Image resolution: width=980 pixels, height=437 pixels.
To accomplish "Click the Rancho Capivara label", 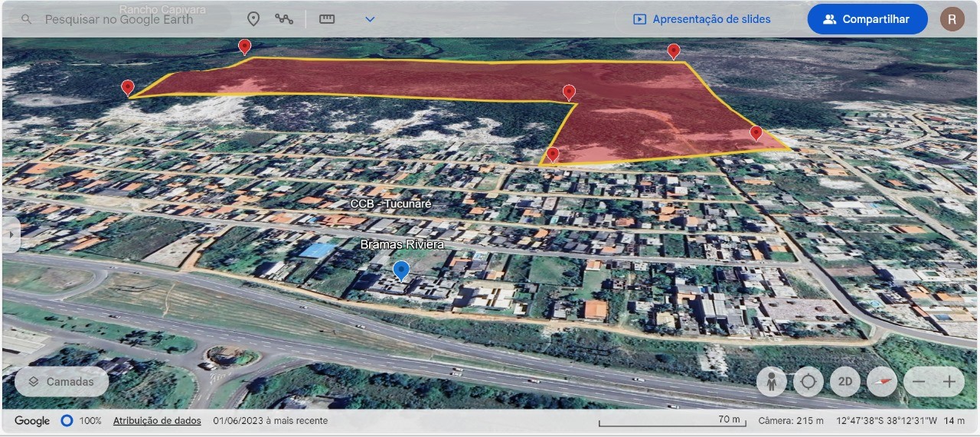I will coord(162,9).
